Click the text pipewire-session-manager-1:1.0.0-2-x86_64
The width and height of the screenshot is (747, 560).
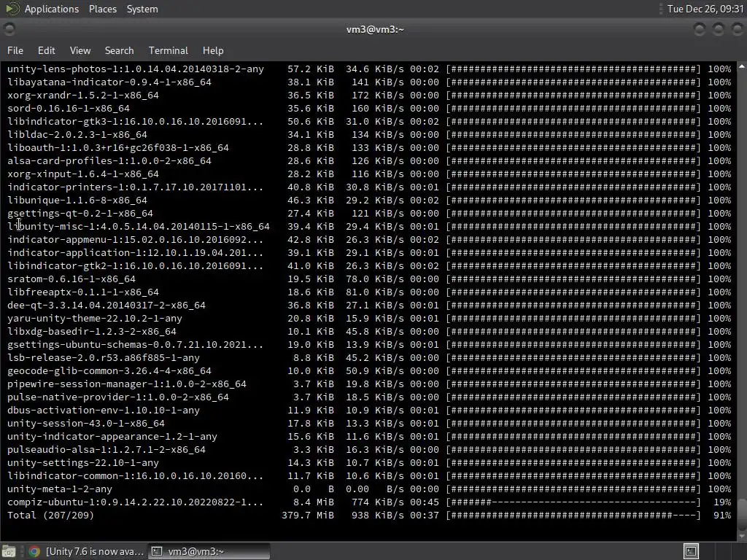127,384
